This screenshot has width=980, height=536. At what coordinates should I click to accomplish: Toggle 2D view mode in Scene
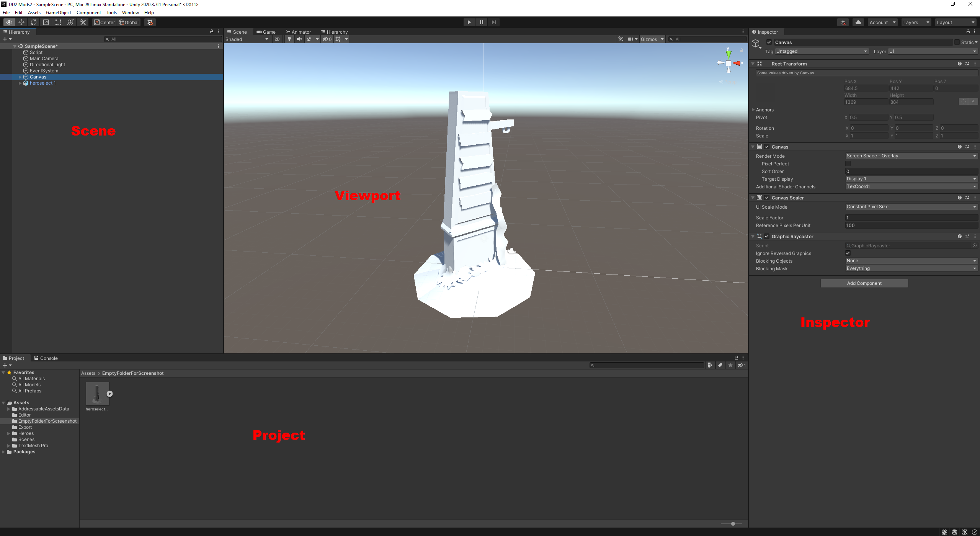pyautogui.click(x=277, y=39)
